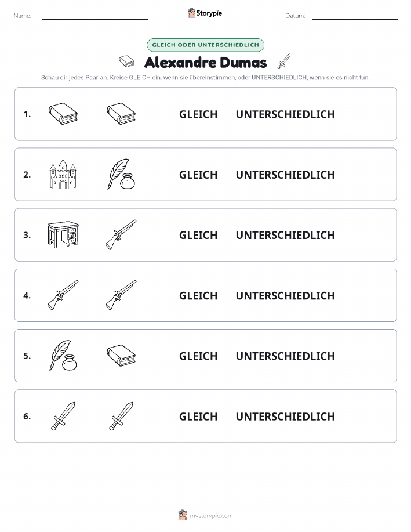This screenshot has height=532, width=411.
Task: Click the quill and inkpot in row 5
Action: coord(63,356)
